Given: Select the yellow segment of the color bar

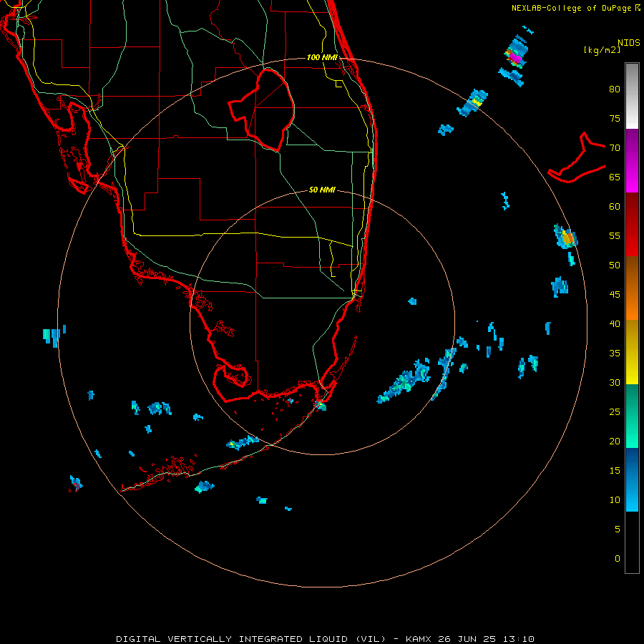Looking at the screenshot, I should pyautogui.click(x=632, y=352).
